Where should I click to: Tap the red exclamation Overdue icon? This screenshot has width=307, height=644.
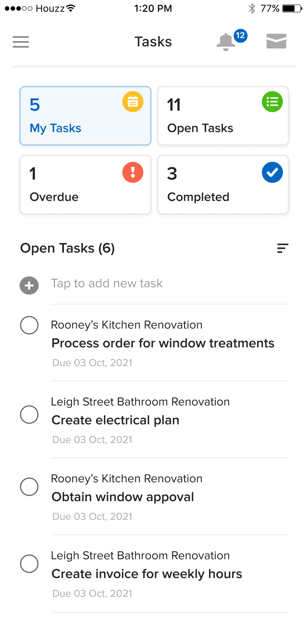[133, 172]
